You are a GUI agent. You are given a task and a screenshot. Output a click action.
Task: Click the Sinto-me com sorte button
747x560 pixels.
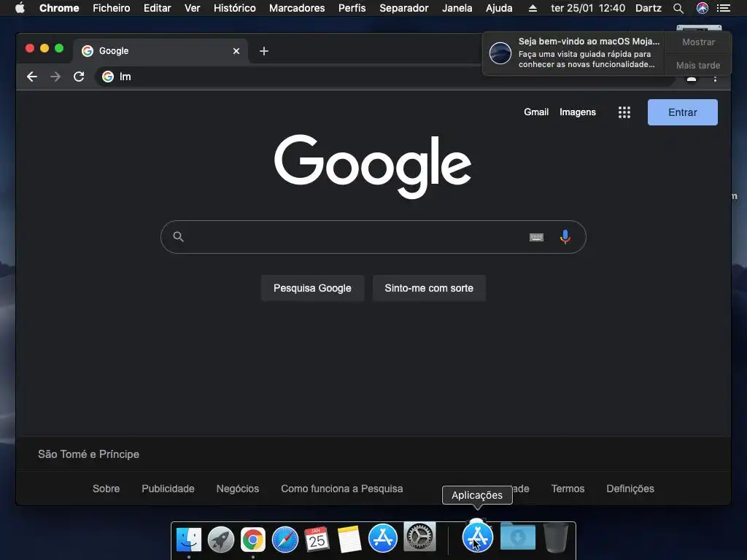click(429, 288)
